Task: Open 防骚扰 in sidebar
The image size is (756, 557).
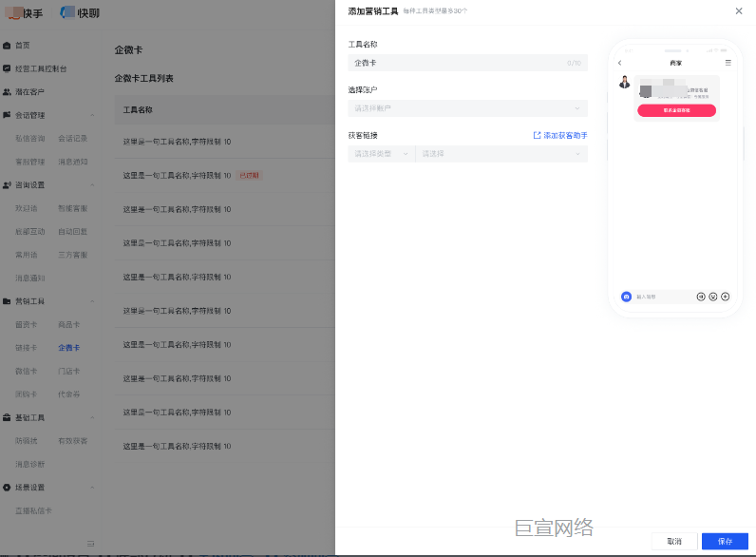Action: click(26, 441)
